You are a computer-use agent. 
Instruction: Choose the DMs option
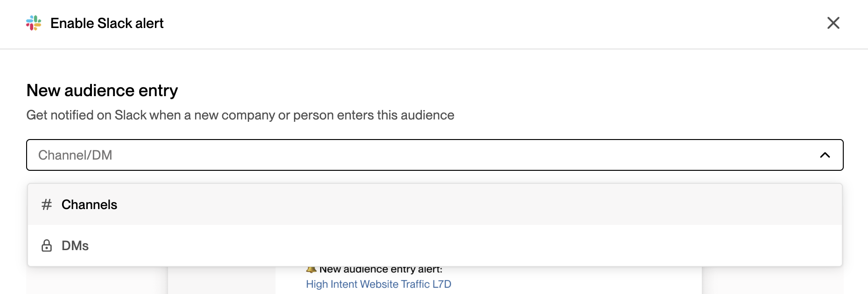pyautogui.click(x=434, y=245)
